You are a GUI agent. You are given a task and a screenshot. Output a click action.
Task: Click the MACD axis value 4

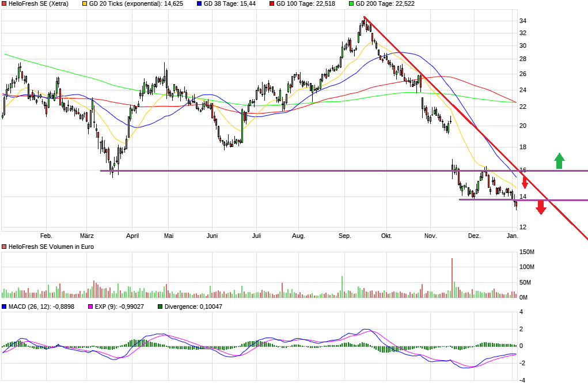(521, 312)
